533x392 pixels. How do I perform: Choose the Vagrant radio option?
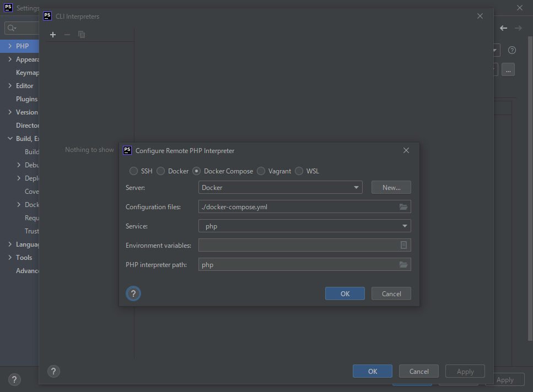point(261,171)
